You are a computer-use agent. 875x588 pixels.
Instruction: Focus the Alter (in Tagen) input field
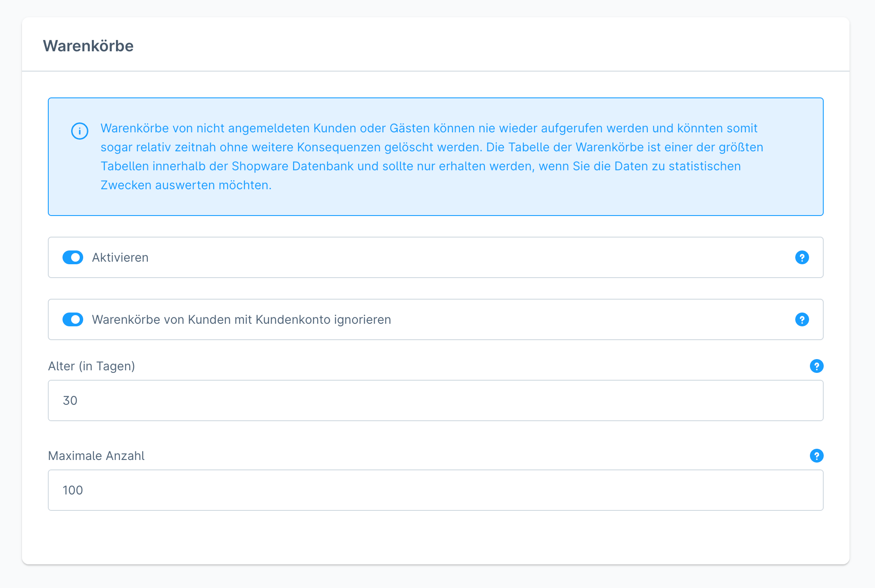(435, 400)
